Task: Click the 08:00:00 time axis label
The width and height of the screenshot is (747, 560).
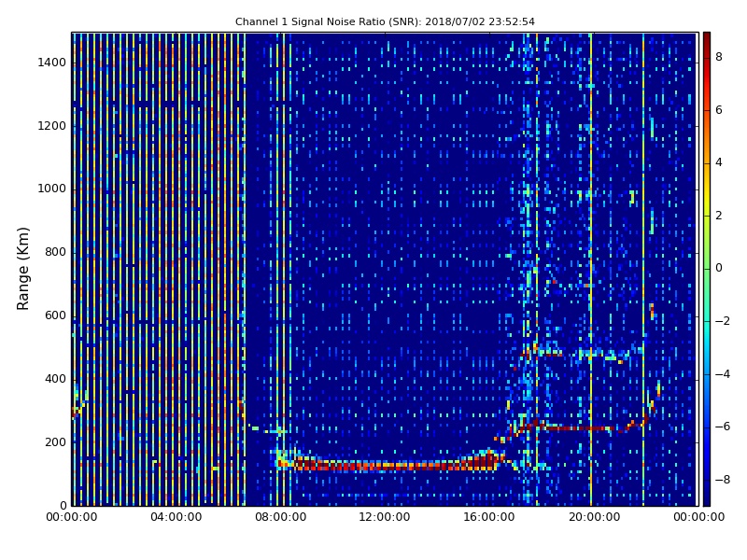Action: [x=281, y=517]
